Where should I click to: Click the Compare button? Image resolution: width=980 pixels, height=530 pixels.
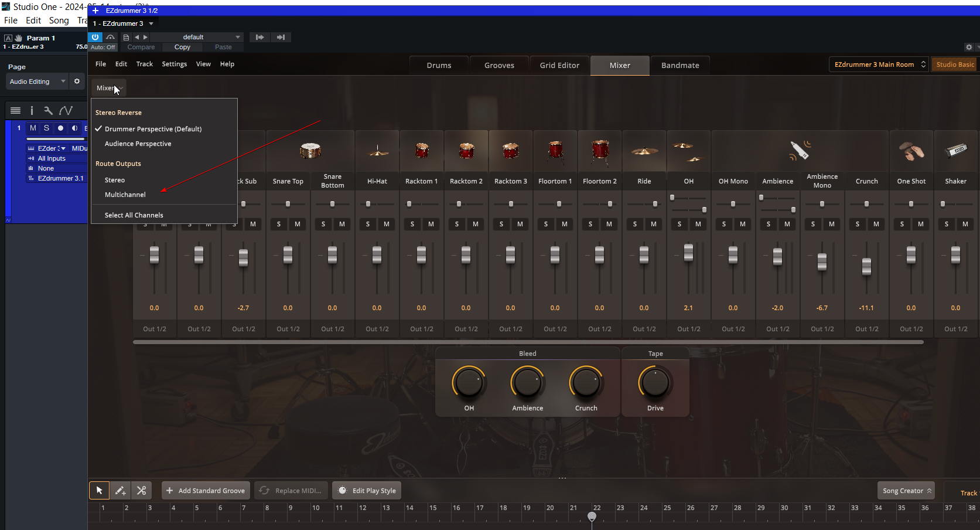coord(141,47)
